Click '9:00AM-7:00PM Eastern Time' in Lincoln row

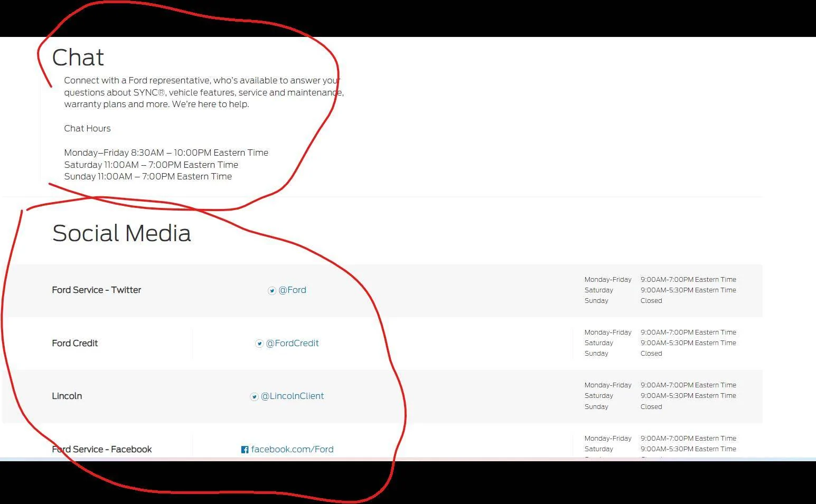coord(688,385)
